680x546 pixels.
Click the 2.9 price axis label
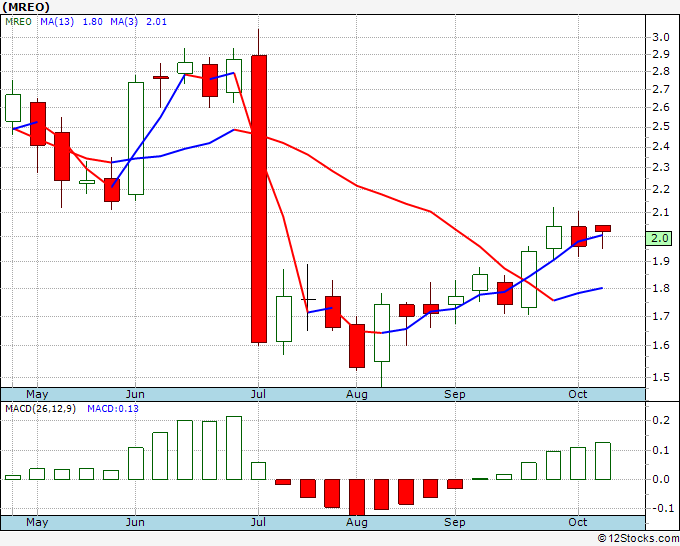(x=661, y=54)
